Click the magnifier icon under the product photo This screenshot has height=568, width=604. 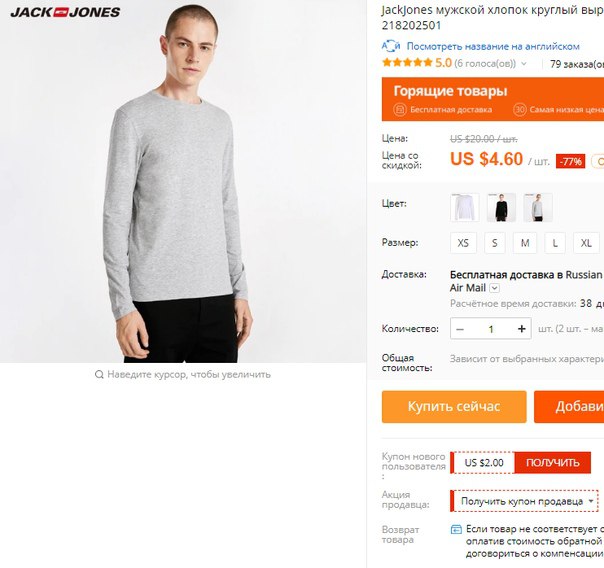tap(99, 374)
